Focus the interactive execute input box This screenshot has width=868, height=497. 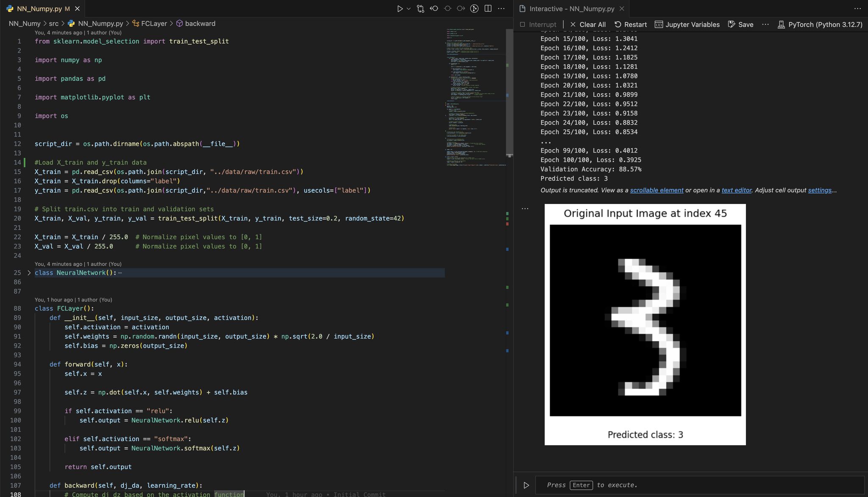point(699,485)
